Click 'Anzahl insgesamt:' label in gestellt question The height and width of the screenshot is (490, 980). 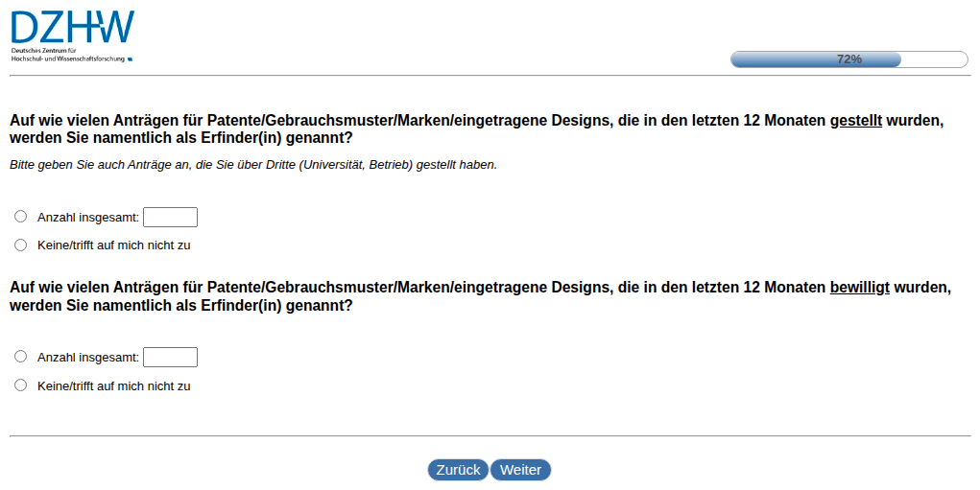(x=88, y=218)
